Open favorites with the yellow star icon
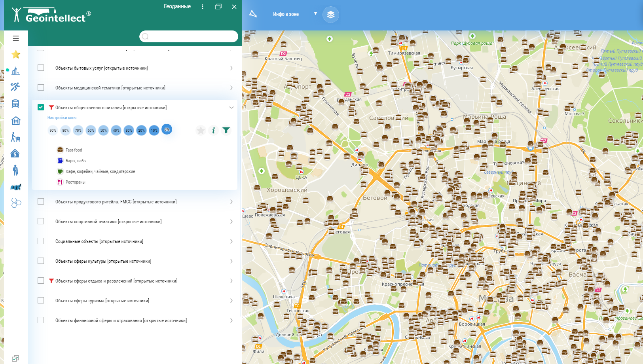Image resolution: width=643 pixels, height=364 pixels. (x=16, y=54)
